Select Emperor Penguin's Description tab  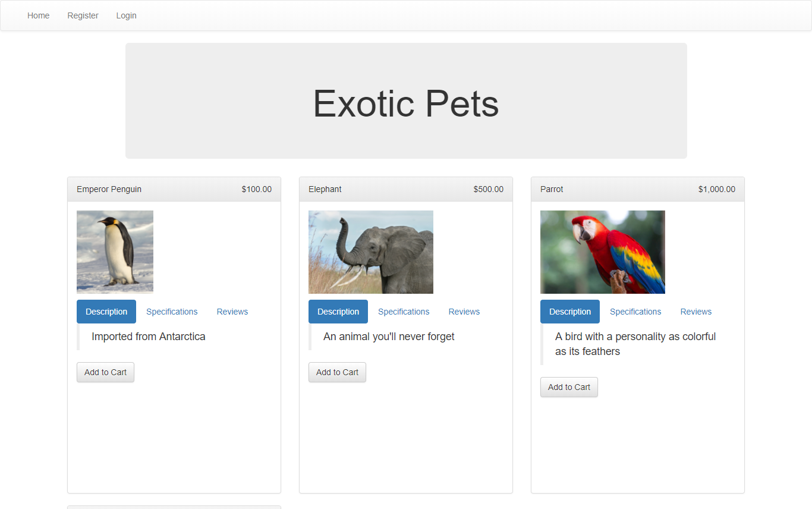pyautogui.click(x=106, y=312)
